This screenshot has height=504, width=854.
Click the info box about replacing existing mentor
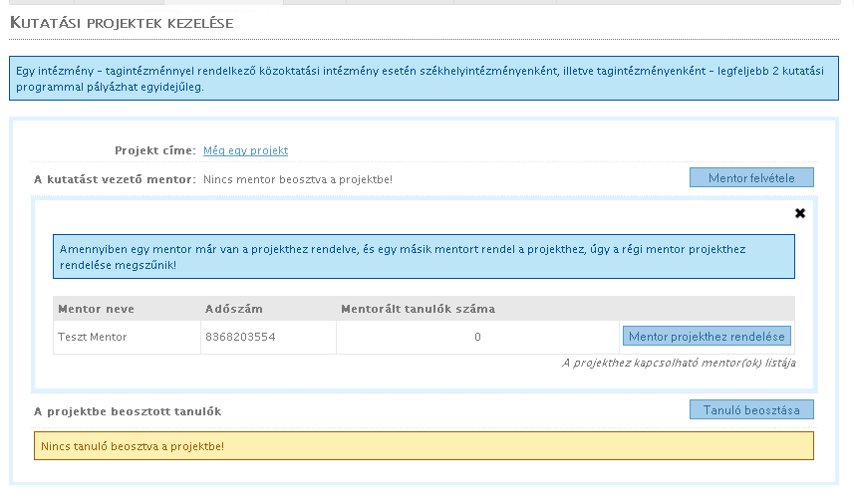pyautogui.click(x=424, y=256)
